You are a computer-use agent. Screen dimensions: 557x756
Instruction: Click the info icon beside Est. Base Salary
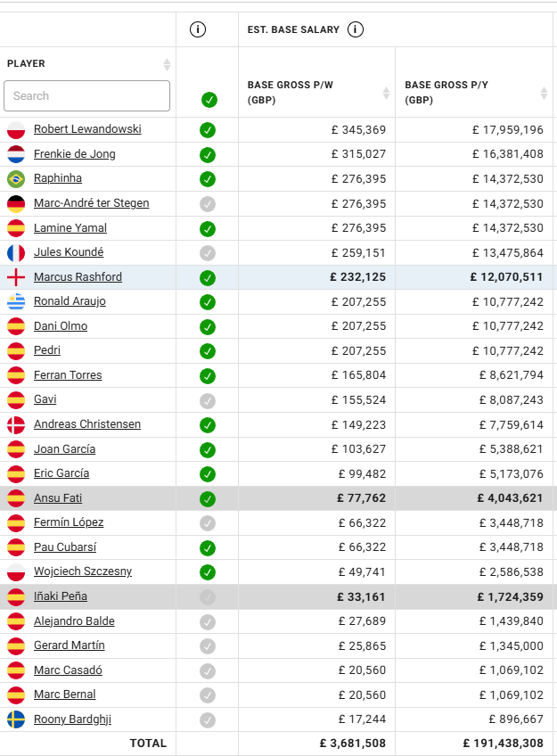356,29
